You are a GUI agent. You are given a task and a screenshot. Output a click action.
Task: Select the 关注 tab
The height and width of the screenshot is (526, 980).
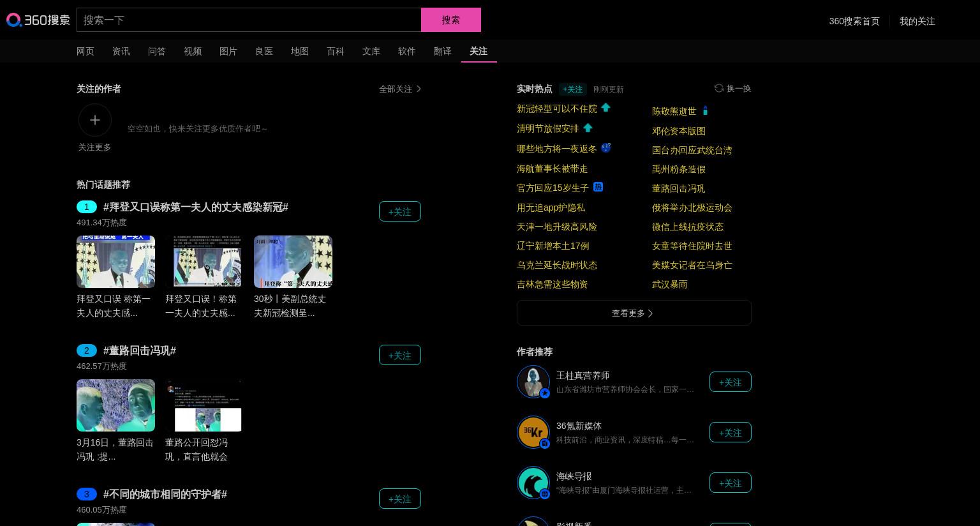pos(479,51)
